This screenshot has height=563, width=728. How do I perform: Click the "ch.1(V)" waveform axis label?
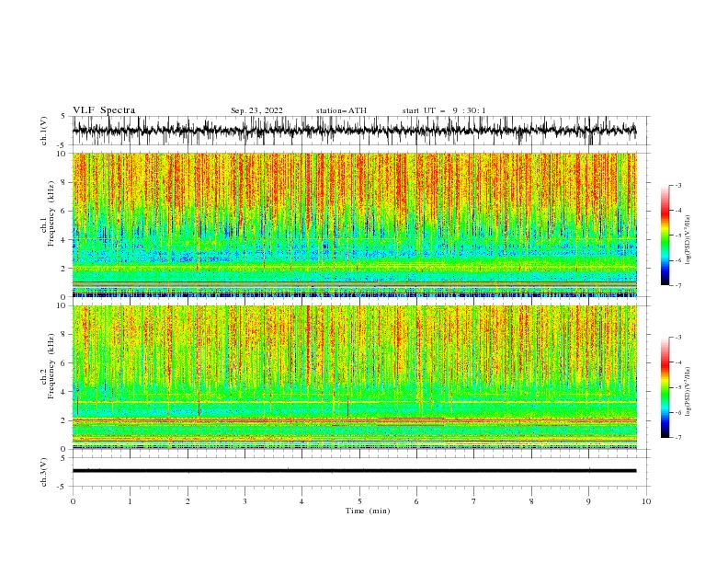click(x=44, y=131)
